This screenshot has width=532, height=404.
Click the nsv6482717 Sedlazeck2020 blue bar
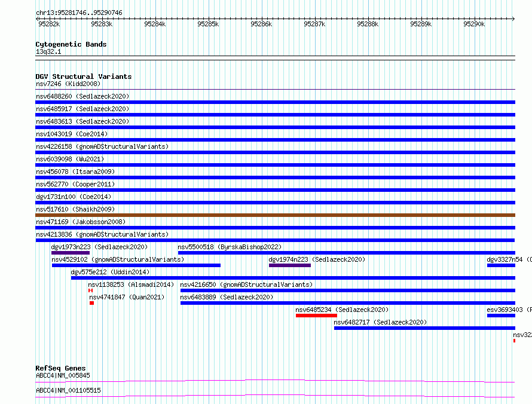[x=424, y=328]
